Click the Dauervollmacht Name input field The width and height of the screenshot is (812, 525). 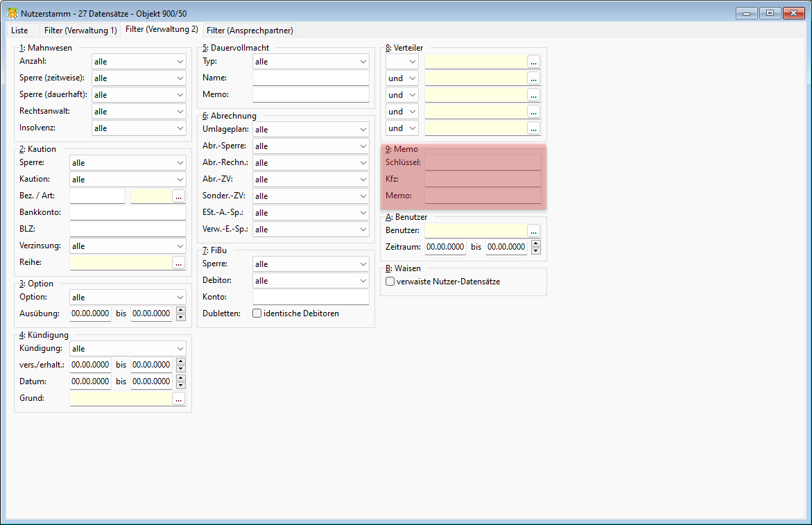point(311,78)
